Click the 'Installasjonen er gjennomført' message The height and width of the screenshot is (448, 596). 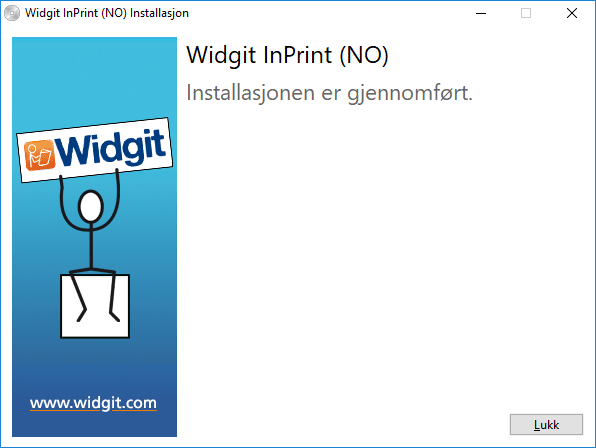329,93
